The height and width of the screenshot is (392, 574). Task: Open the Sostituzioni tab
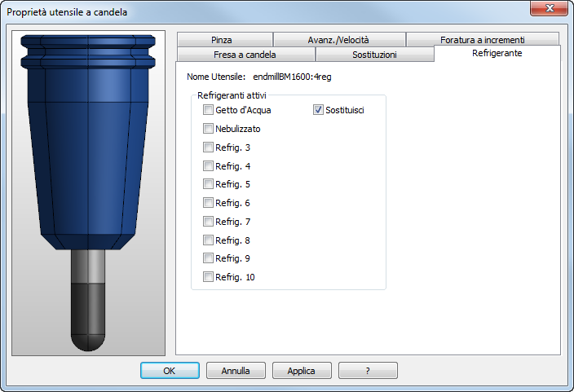374,55
